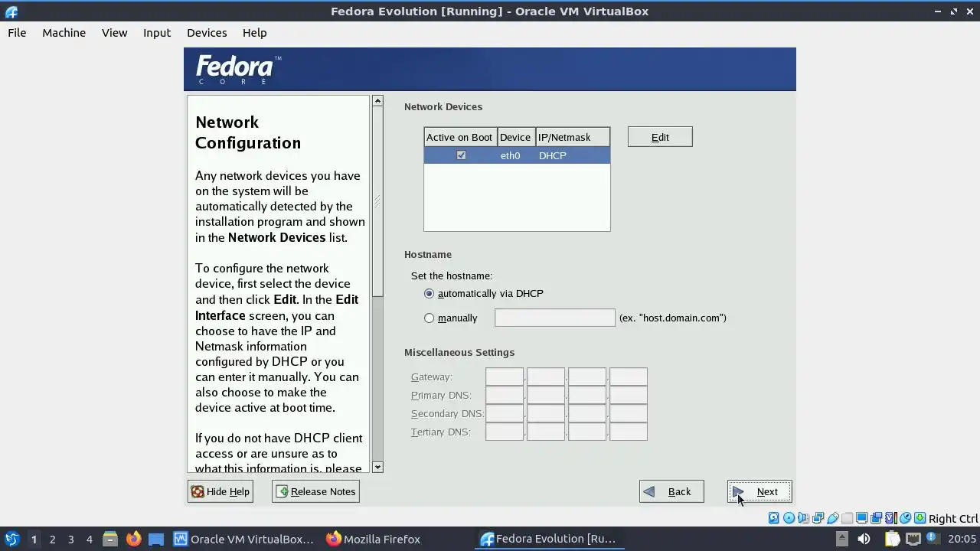Open the clipboard manager tray icon
This screenshot has width=980, height=551.
[x=891, y=539]
